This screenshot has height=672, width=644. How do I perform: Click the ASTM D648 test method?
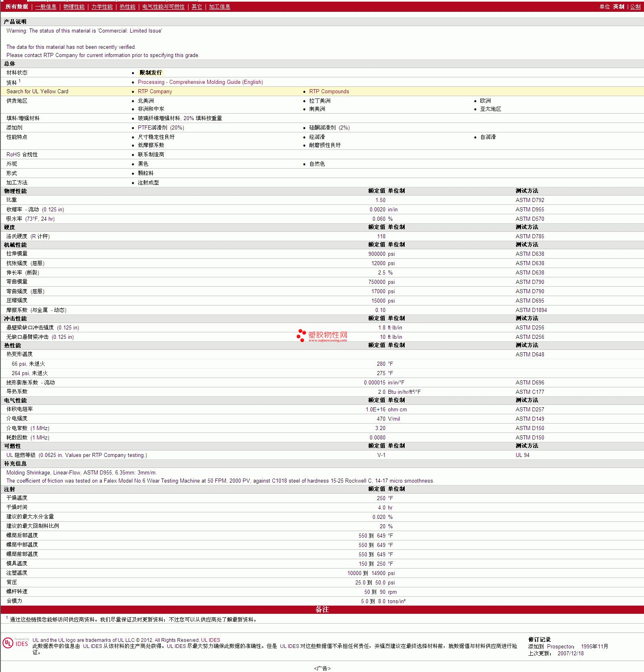coord(530,354)
